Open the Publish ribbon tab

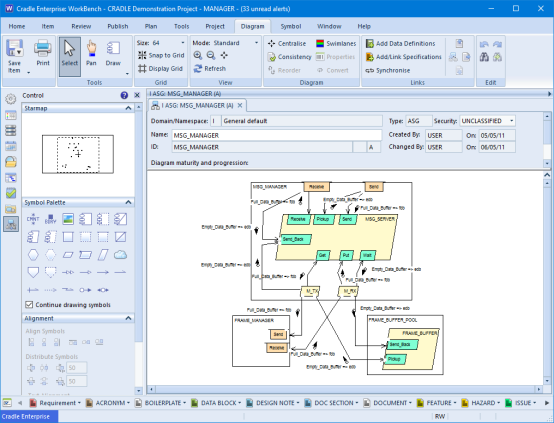[118, 26]
